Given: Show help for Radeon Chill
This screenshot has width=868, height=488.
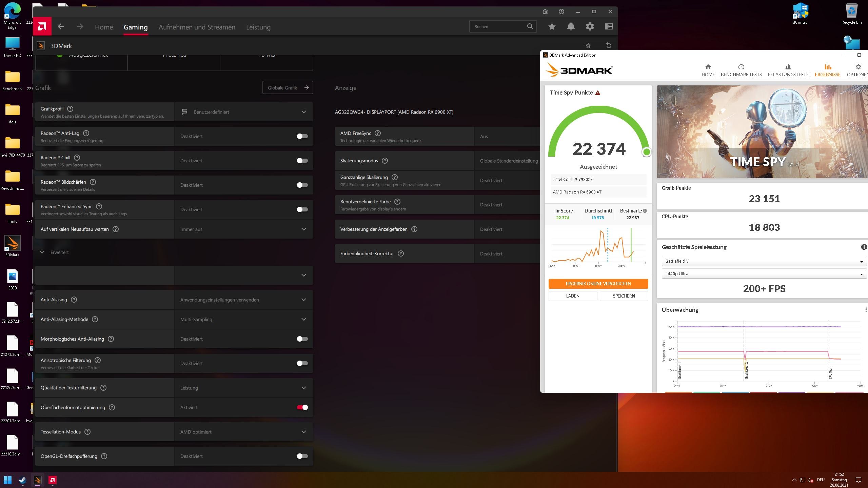Looking at the screenshot, I should pos(77,158).
